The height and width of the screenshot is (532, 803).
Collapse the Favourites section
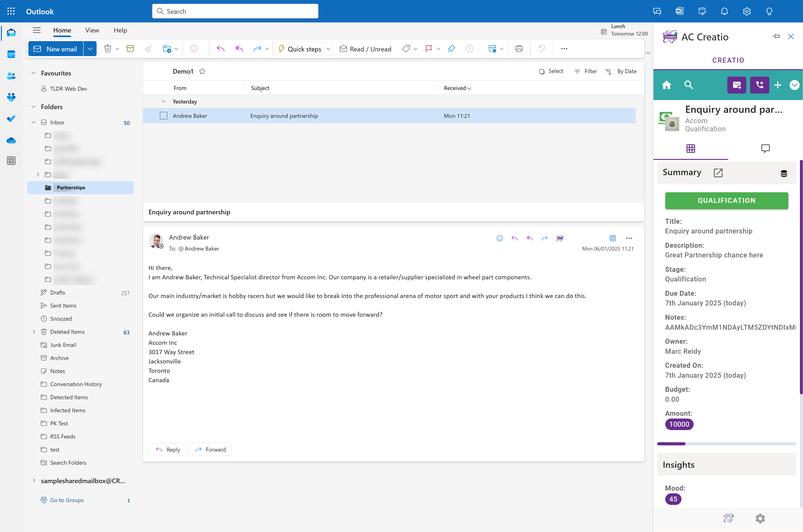click(x=33, y=73)
